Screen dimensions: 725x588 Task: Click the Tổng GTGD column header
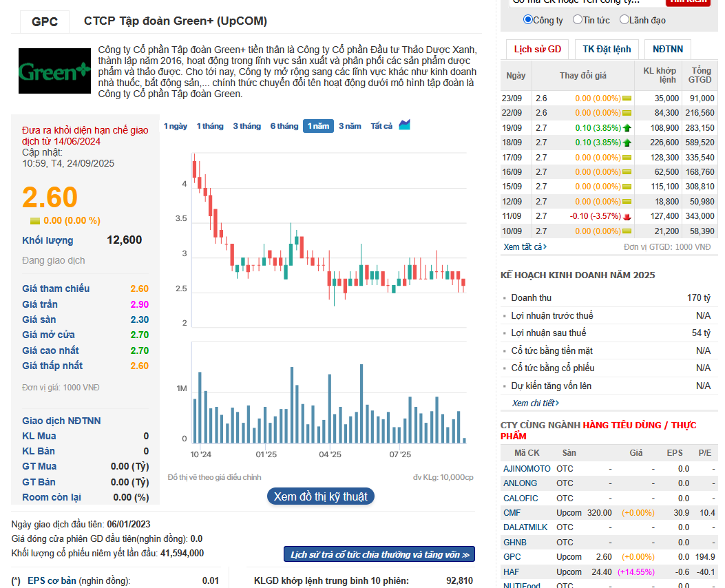click(700, 75)
